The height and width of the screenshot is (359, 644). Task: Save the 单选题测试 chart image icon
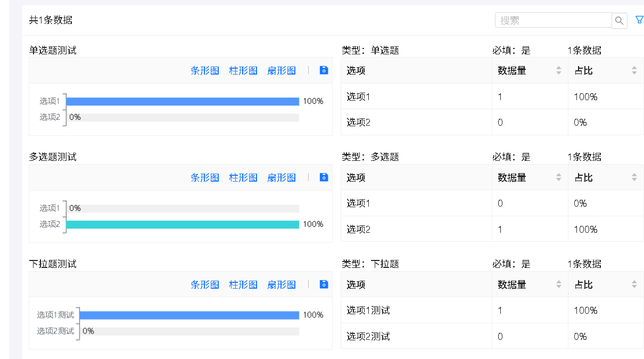pos(324,70)
